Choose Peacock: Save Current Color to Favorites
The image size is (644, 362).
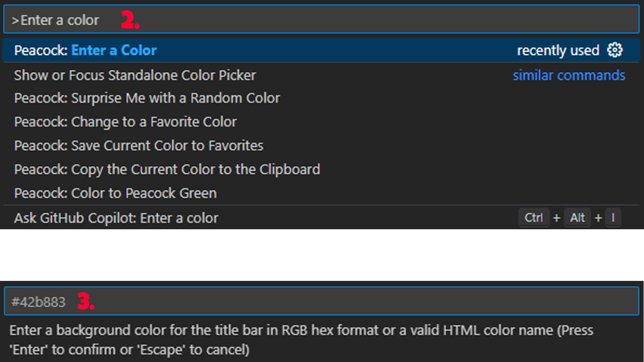pos(139,145)
